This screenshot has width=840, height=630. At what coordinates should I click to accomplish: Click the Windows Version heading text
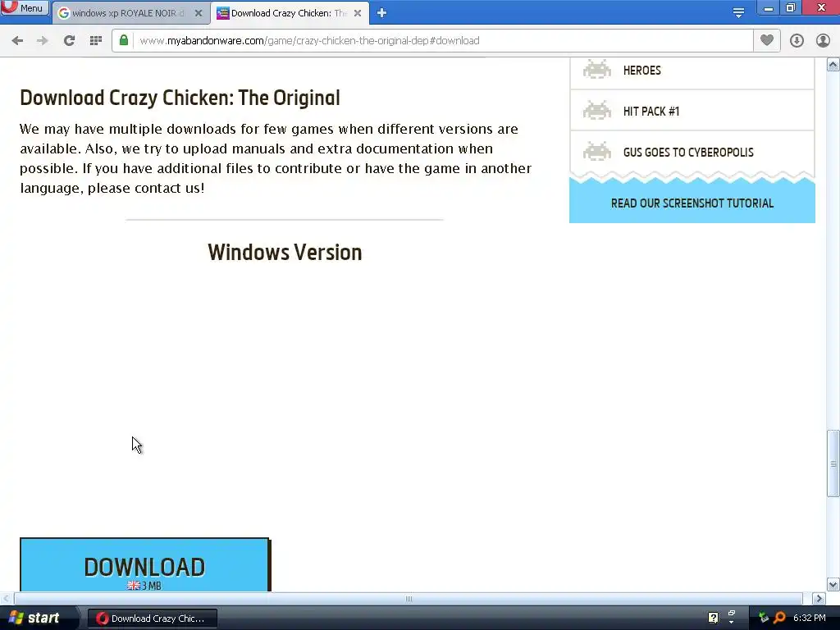click(x=285, y=253)
